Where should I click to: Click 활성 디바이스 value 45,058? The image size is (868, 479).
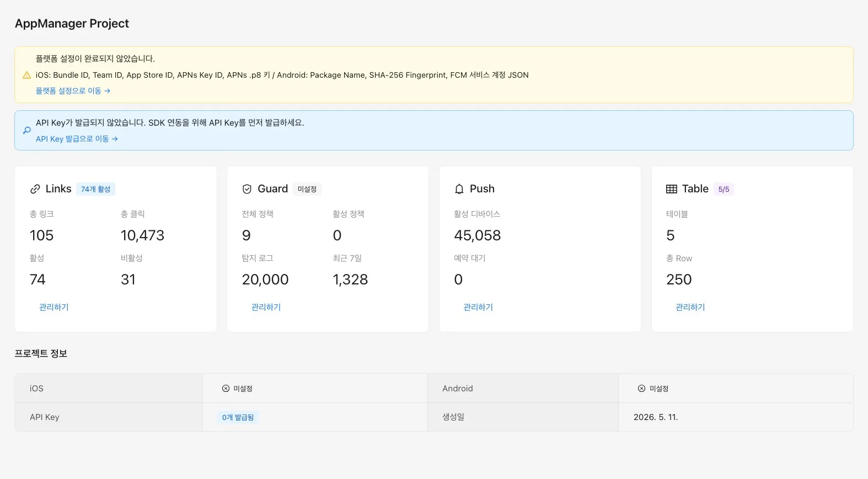(x=478, y=236)
